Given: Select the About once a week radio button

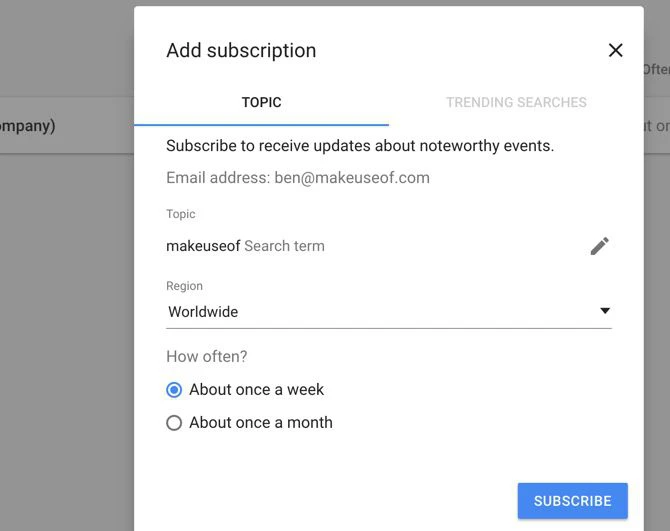Looking at the screenshot, I should [174, 390].
